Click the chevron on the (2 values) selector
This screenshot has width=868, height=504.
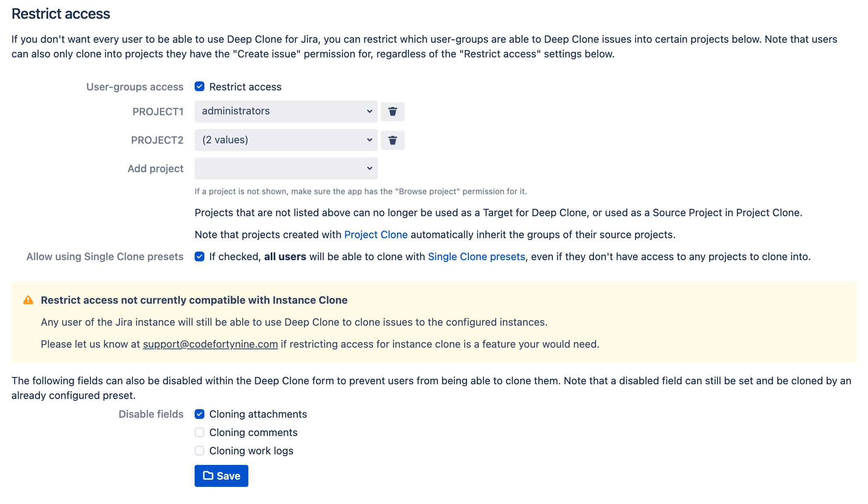369,140
